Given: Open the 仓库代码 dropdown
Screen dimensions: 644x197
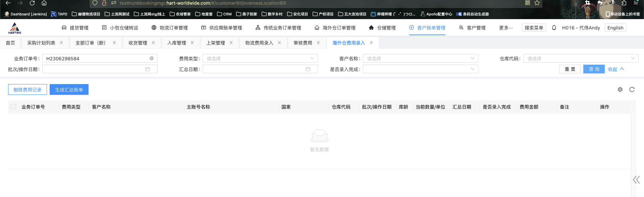Looking at the screenshot, I should tap(581, 58).
